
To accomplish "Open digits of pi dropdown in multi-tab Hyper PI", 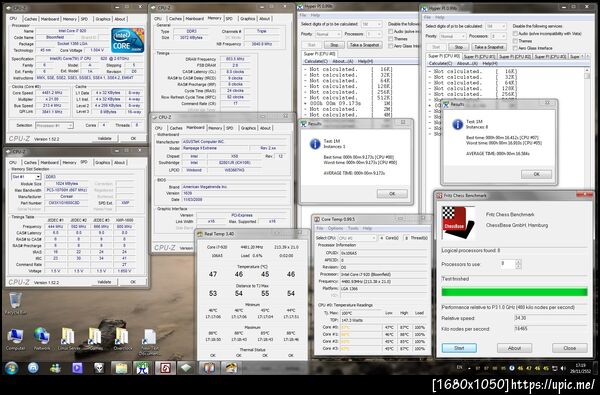I will pos(496,26).
